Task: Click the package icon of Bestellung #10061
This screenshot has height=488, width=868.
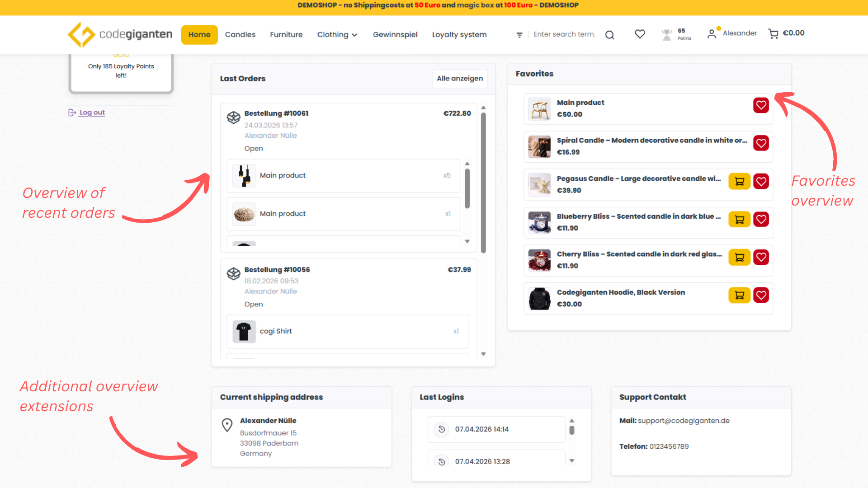Action: 233,117
